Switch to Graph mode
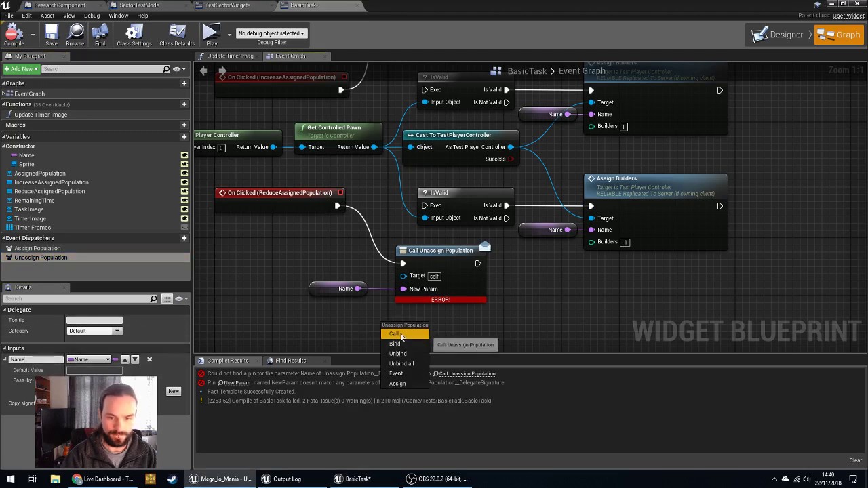Screen dimensions: 868x488 (x=840, y=35)
